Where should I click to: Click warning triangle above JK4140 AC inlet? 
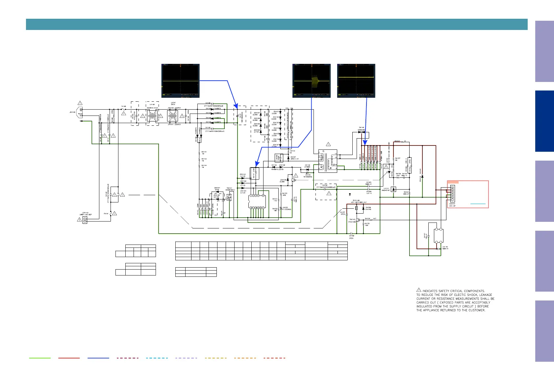[x=80, y=103]
